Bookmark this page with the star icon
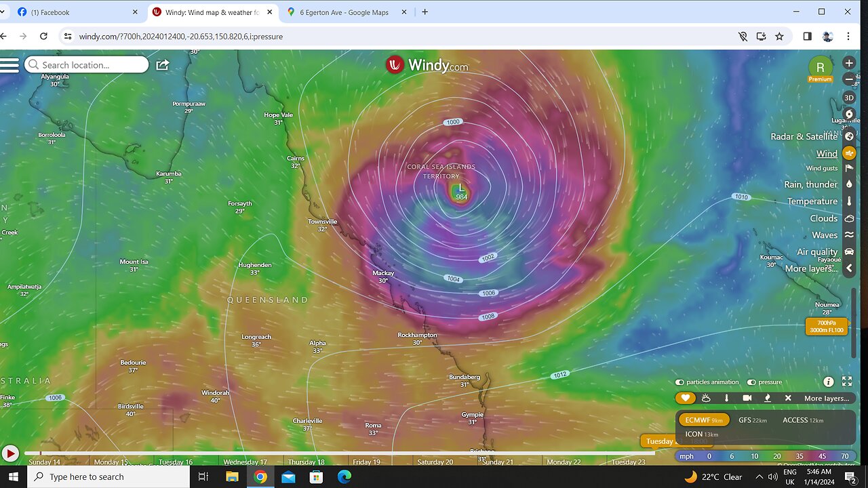The height and width of the screenshot is (488, 868). coord(779,37)
